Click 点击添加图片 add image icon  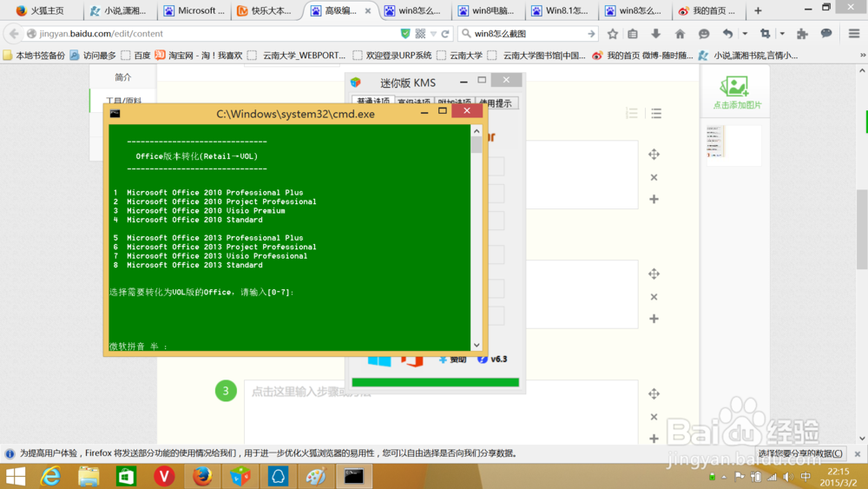click(737, 92)
